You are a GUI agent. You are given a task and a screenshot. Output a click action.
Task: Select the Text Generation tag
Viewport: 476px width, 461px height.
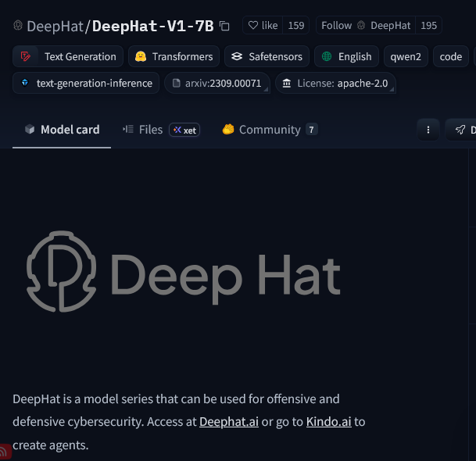pos(68,56)
